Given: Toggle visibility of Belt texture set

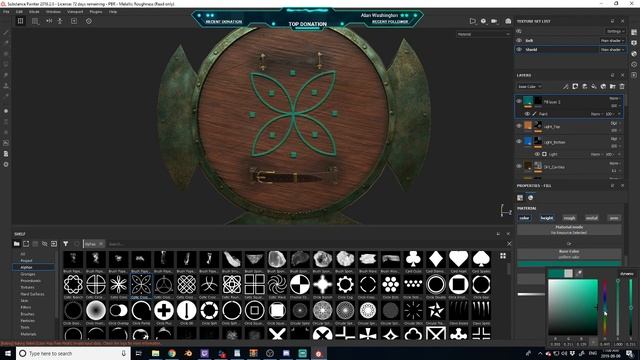Looking at the screenshot, I should [x=519, y=40].
